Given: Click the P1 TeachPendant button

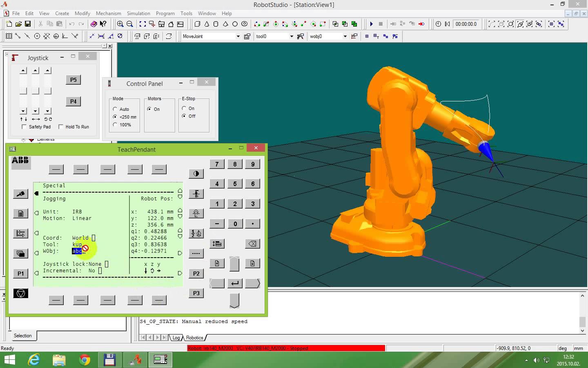Looking at the screenshot, I should point(20,273).
